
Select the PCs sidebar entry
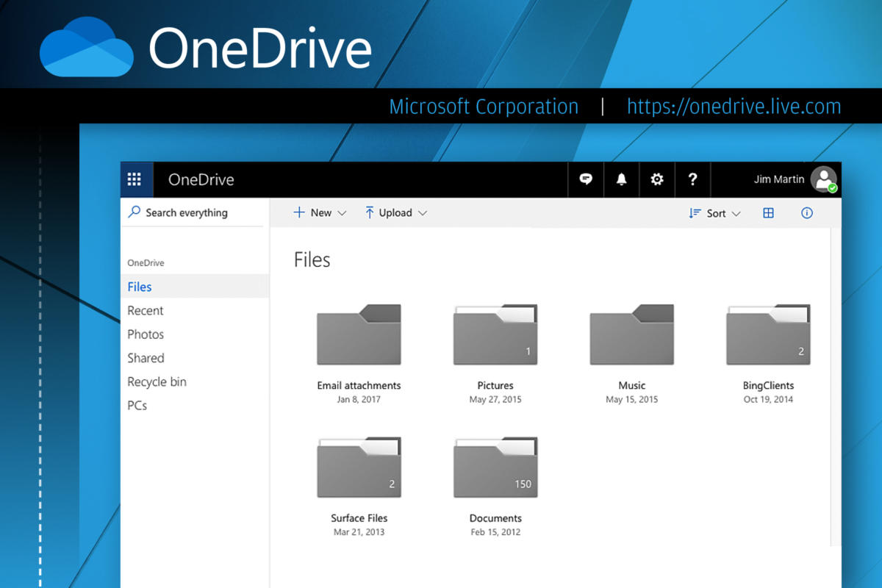tap(137, 405)
